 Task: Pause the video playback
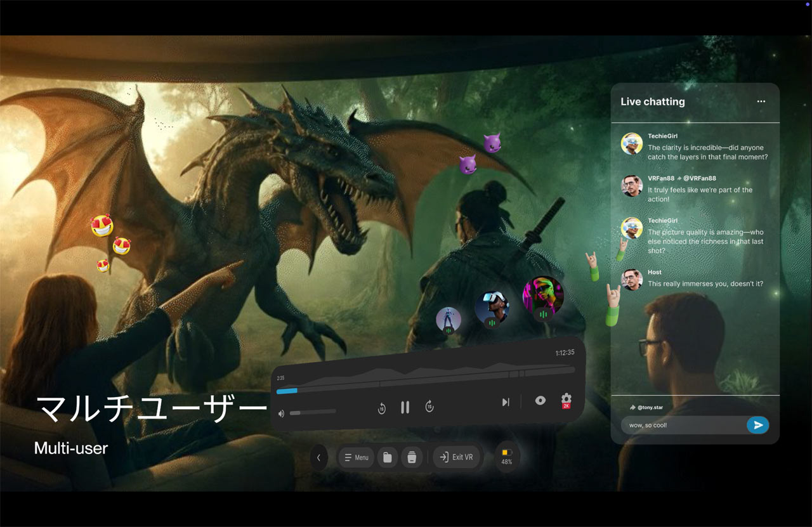405,407
